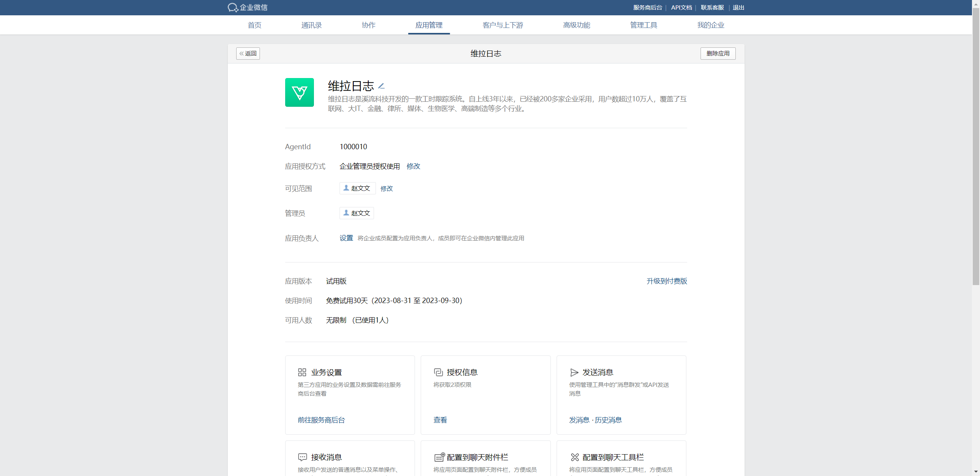Screen dimensions: 980x476
Task: Open the API文档 link
Action: [681, 7]
